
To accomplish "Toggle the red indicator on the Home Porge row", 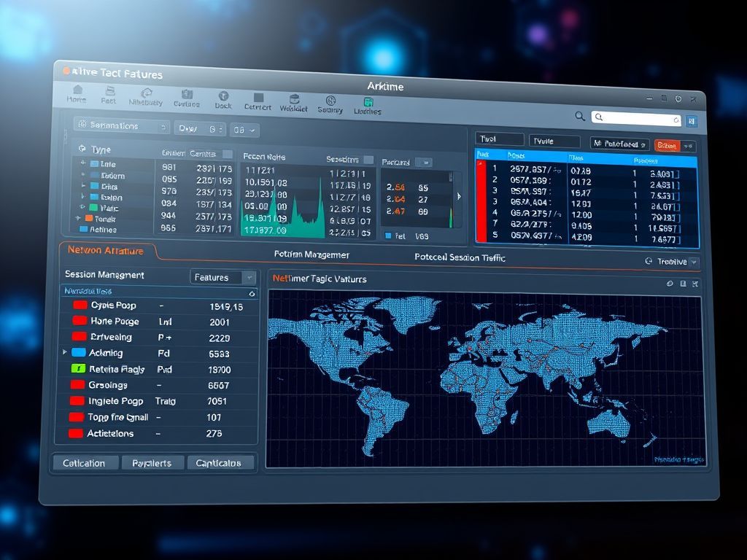I will click(x=79, y=321).
